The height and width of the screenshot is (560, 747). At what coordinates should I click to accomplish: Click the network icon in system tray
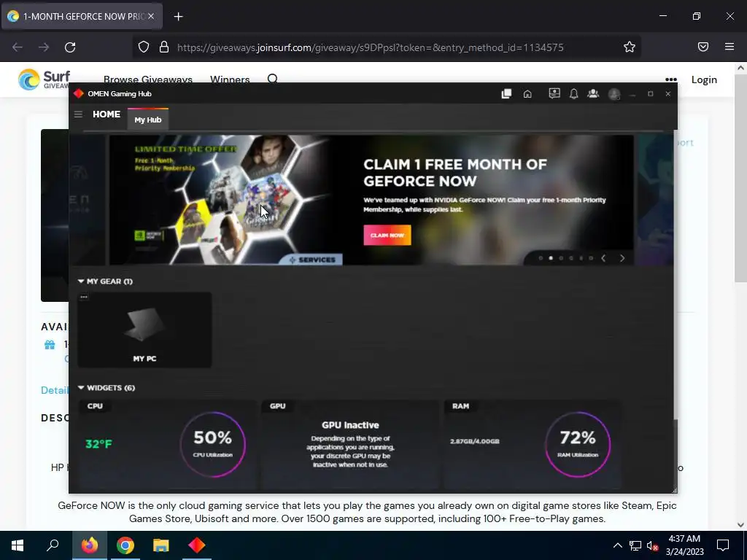tap(635, 545)
